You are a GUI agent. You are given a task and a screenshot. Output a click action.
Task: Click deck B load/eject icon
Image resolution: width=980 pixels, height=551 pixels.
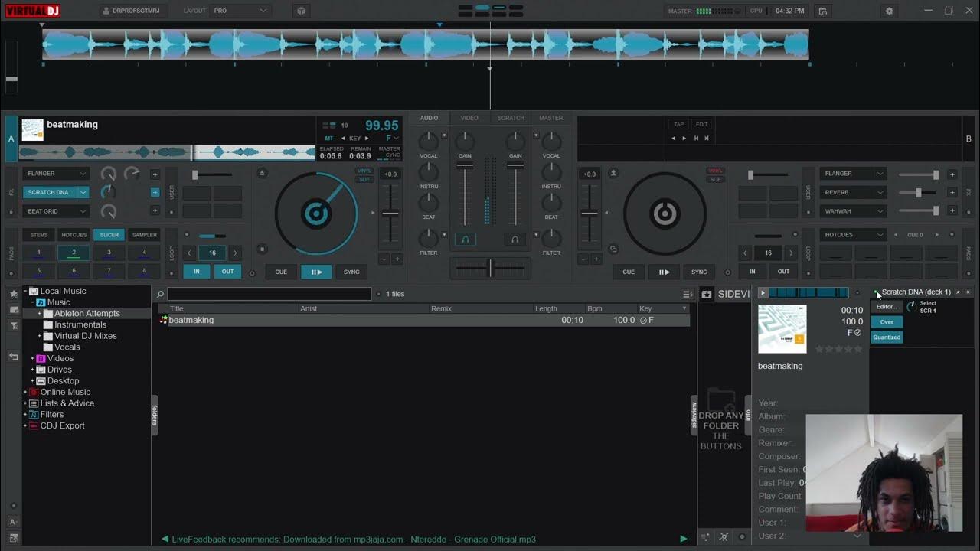coord(613,173)
